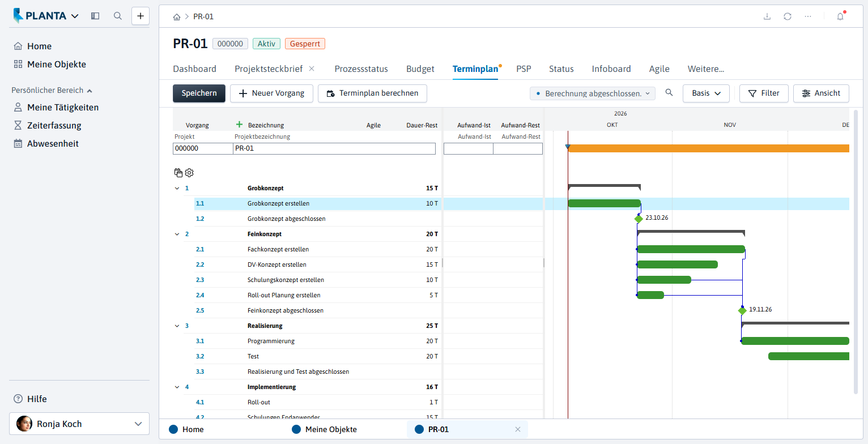This screenshot has height=444, width=868.
Task: Click the Speichern button
Action: 199,93
